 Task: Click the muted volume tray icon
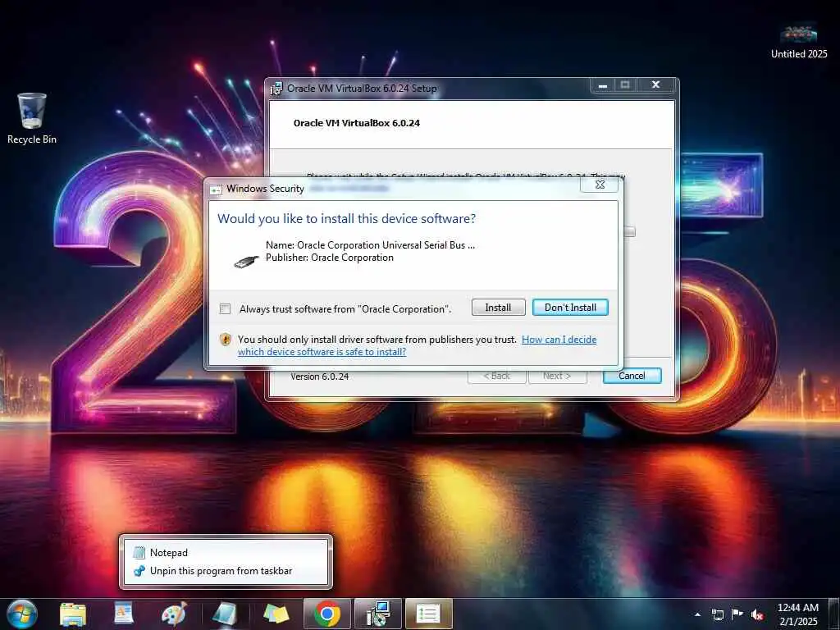(x=757, y=614)
